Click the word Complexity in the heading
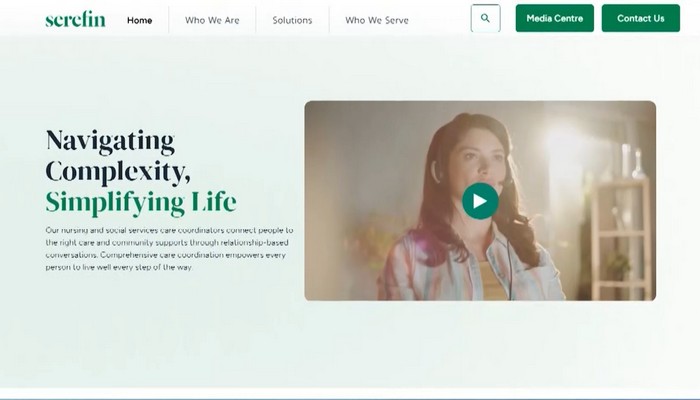Viewport: 700px width, 400px height. [x=115, y=171]
